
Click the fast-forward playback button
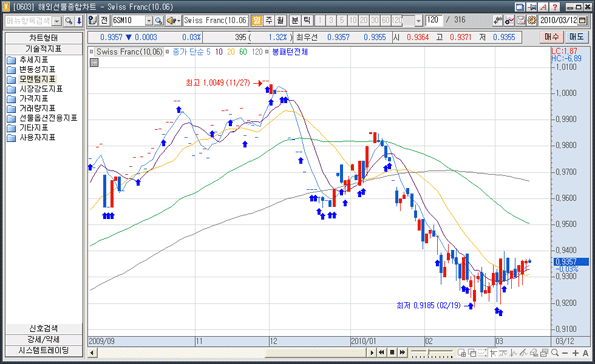pos(402,353)
